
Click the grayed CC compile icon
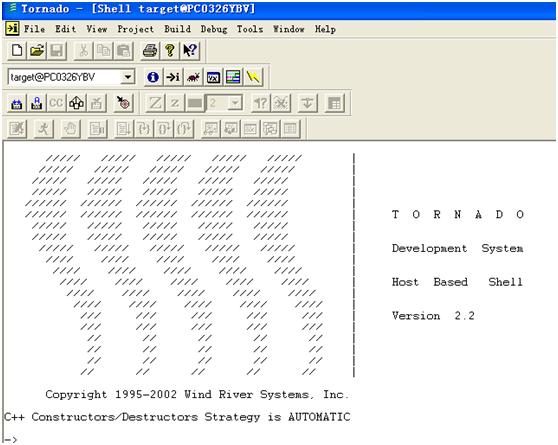coord(57,103)
